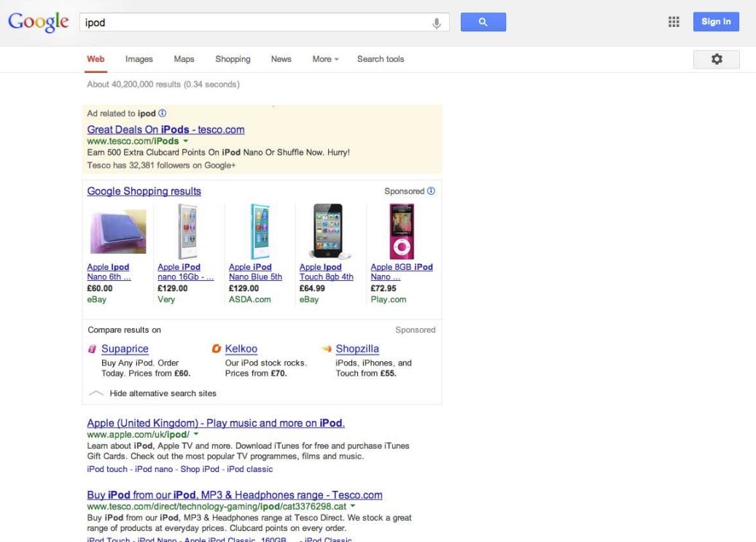The height and width of the screenshot is (542, 756).
Task: Click the Kelkoo orange logo icon
Action: click(x=217, y=349)
